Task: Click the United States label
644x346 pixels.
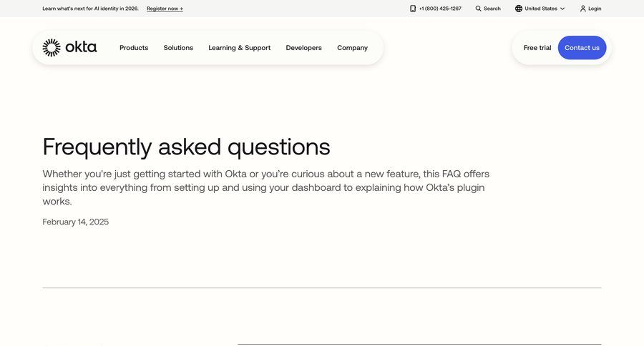Action: [x=541, y=9]
